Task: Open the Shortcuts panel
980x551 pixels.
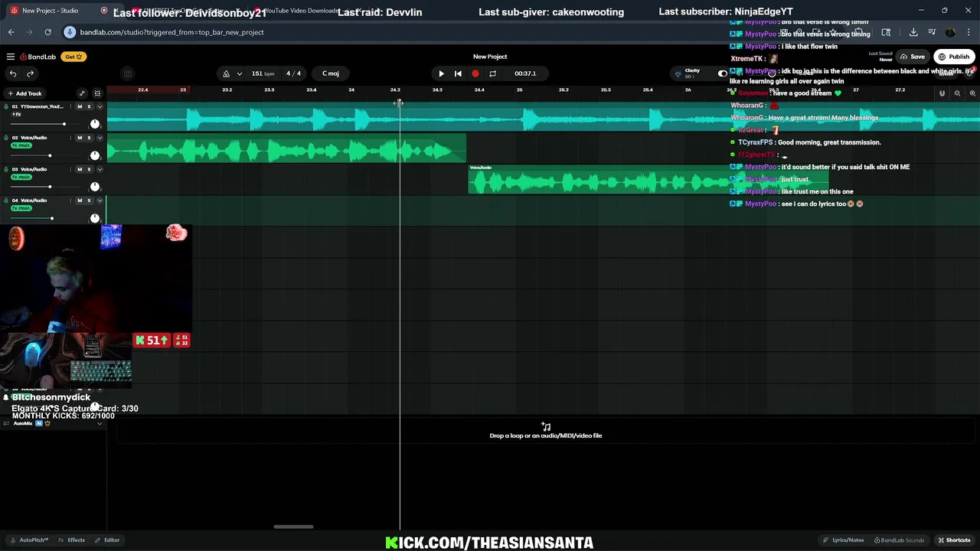Action: [955, 540]
